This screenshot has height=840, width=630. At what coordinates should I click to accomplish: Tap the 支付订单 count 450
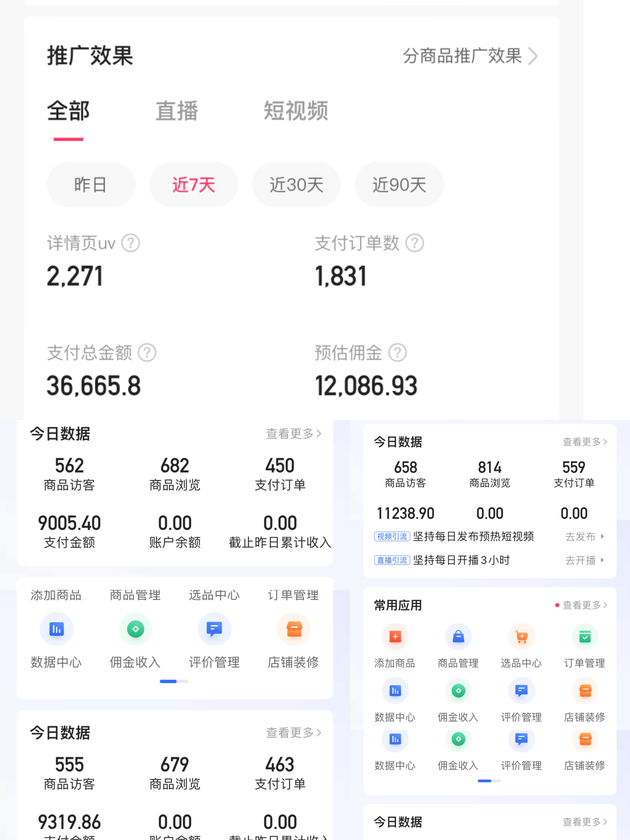pyautogui.click(x=280, y=466)
